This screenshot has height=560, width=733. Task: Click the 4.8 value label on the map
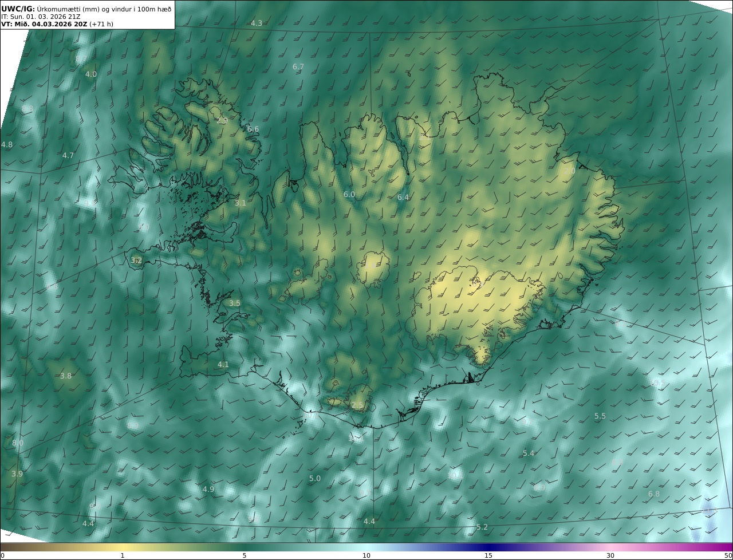pos(7,145)
